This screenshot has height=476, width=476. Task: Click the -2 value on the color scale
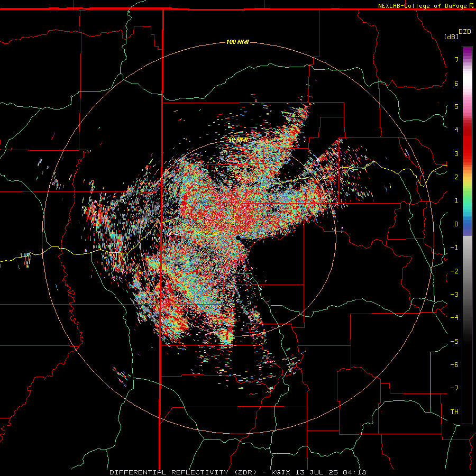tap(454, 271)
